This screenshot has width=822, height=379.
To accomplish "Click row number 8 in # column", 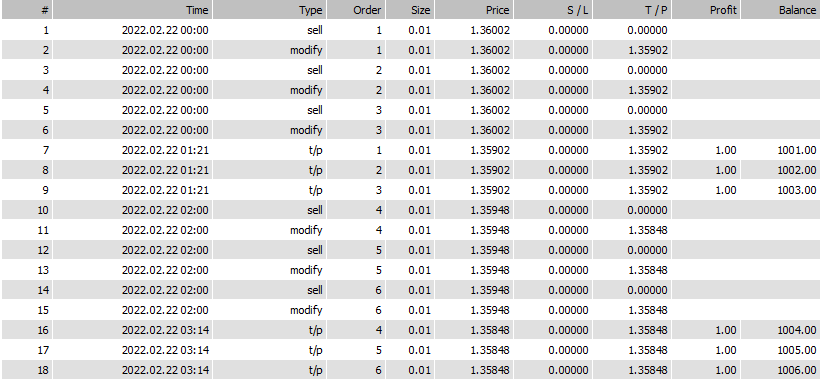I will coord(46,170).
